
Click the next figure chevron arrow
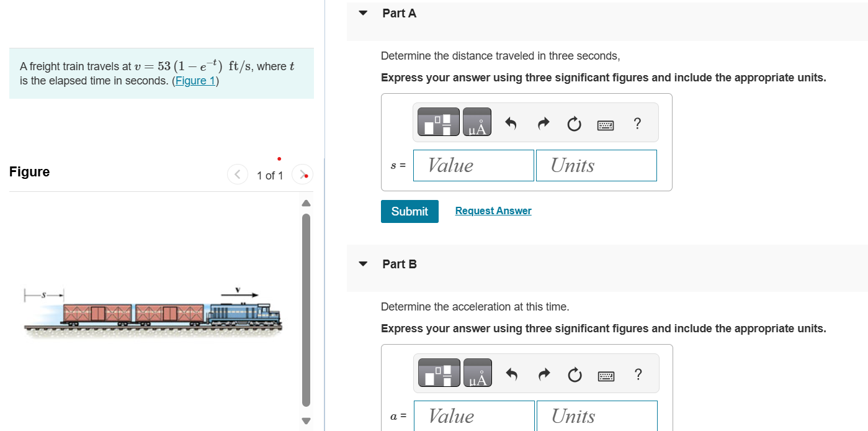point(302,175)
